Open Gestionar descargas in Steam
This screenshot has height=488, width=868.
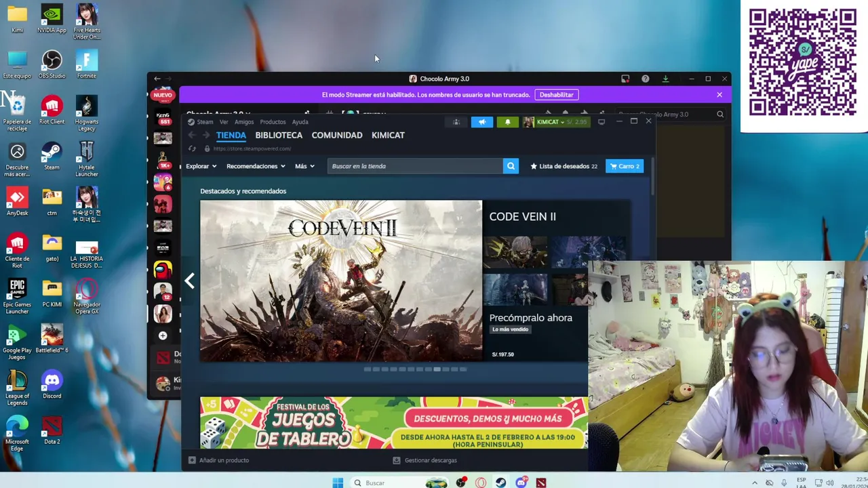tap(425, 460)
